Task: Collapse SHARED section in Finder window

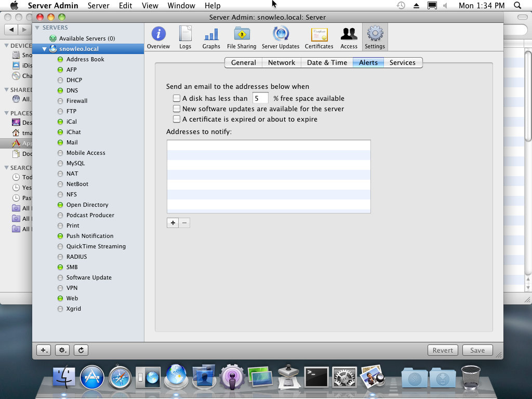Action: pyautogui.click(x=6, y=90)
